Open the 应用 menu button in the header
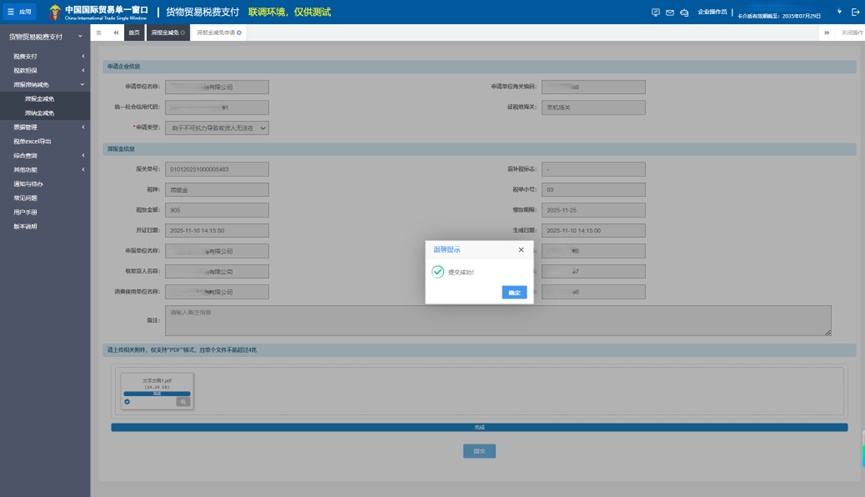The image size is (865, 497). pyautogui.click(x=20, y=12)
